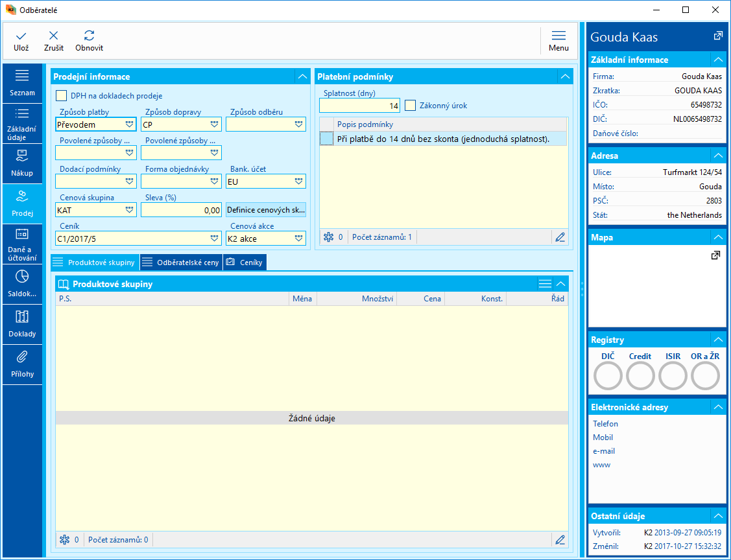Image resolution: width=731 pixels, height=560 pixels.
Task: Collapse the Platební podmínky panel
Action: coord(565,77)
